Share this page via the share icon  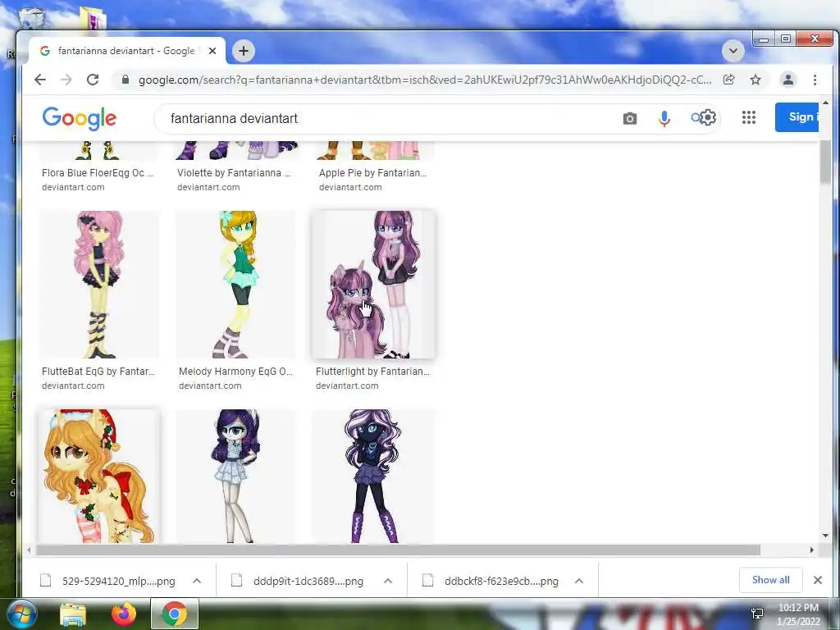click(x=728, y=80)
